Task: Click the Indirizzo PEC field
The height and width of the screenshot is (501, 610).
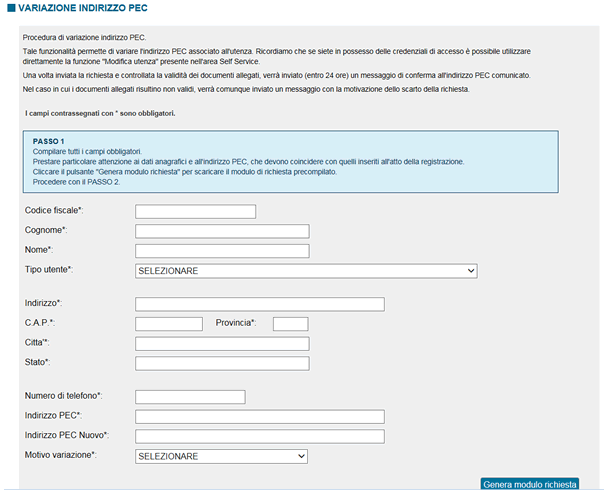Action: [x=260, y=417]
